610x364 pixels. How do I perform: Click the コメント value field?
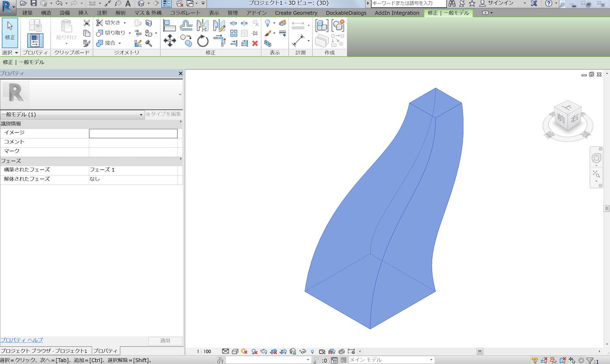[x=133, y=142]
